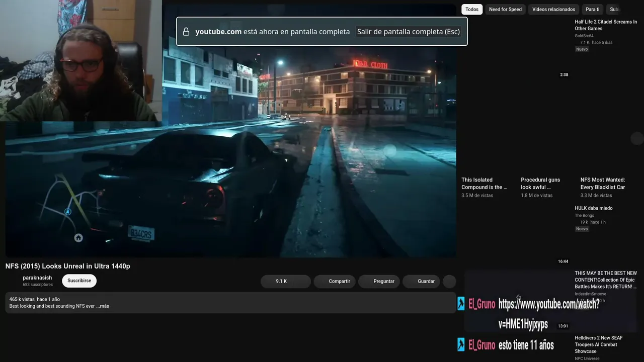Switch to the Videos relacionados chip

click(553, 10)
